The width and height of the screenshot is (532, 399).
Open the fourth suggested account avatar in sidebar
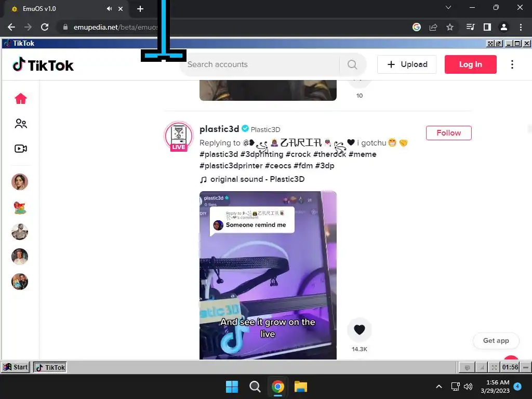[x=20, y=257]
